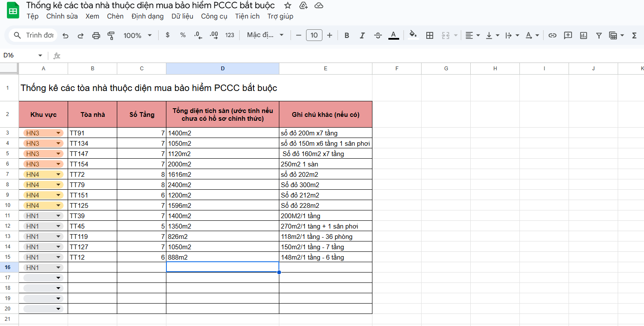This screenshot has height=326, width=644.
Task: Open the fill color paint bucket
Action: click(x=413, y=35)
